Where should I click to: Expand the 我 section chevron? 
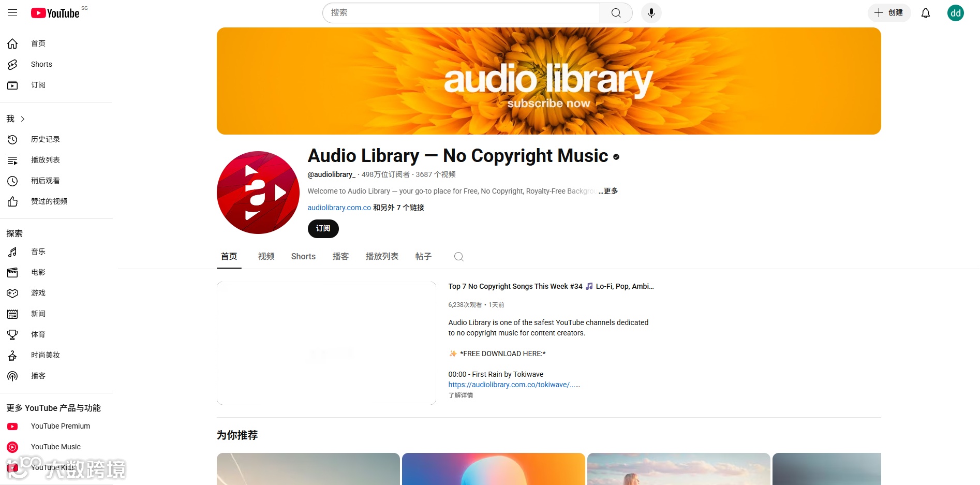22,119
